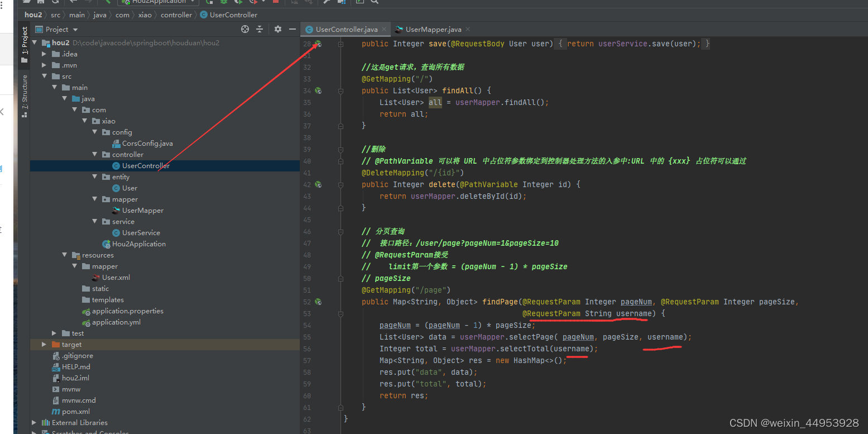Click the locate current file target icon
Image resolution: width=868 pixels, height=434 pixels.
pyautogui.click(x=245, y=29)
